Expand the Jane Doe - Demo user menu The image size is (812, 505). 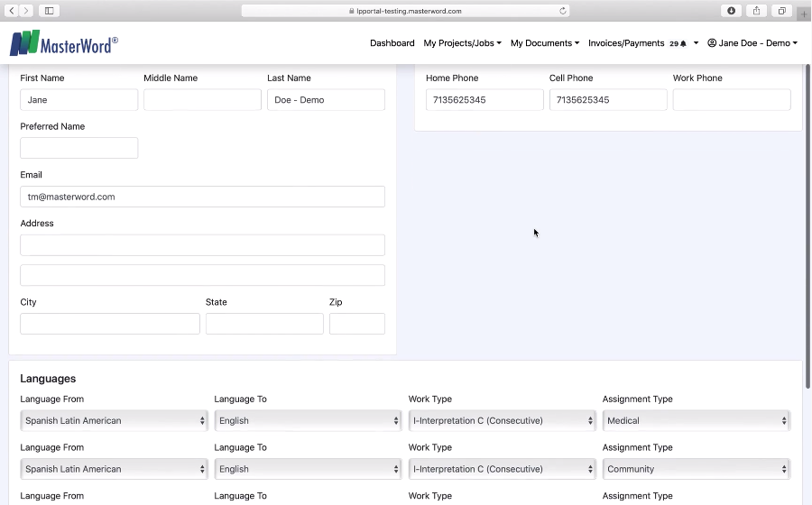[x=752, y=43]
